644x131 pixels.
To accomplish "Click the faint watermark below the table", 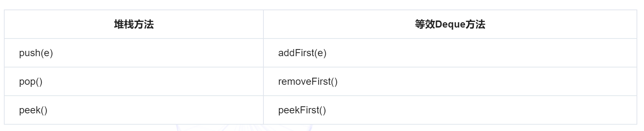I will click(x=244, y=128).
